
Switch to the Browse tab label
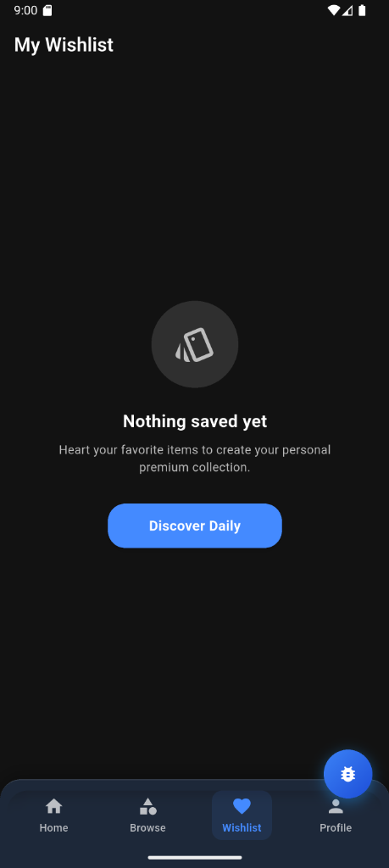click(147, 828)
